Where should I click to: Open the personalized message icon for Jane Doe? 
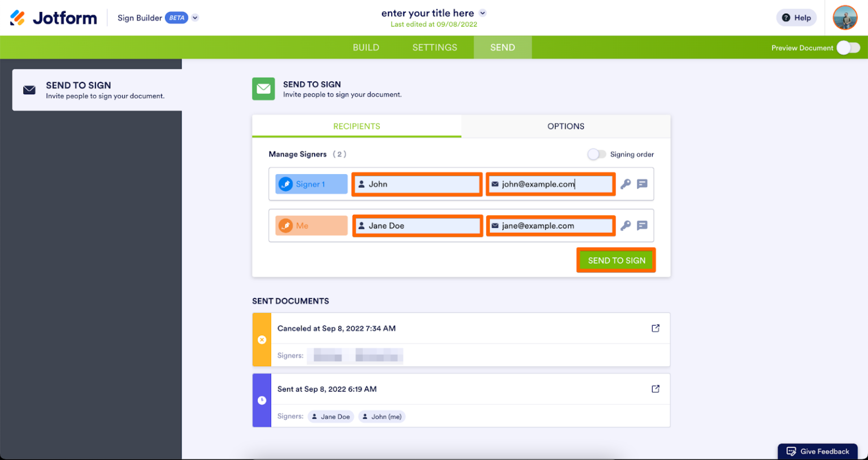(x=642, y=225)
